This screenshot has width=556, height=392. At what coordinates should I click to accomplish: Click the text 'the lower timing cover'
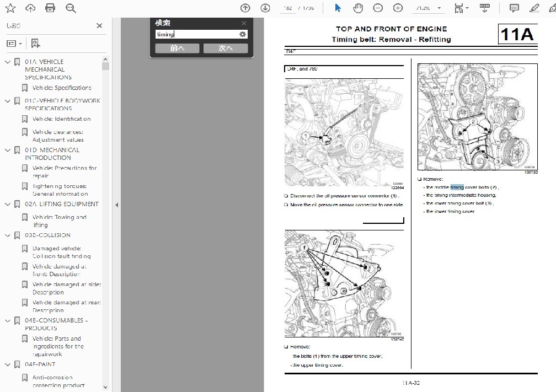point(450,212)
